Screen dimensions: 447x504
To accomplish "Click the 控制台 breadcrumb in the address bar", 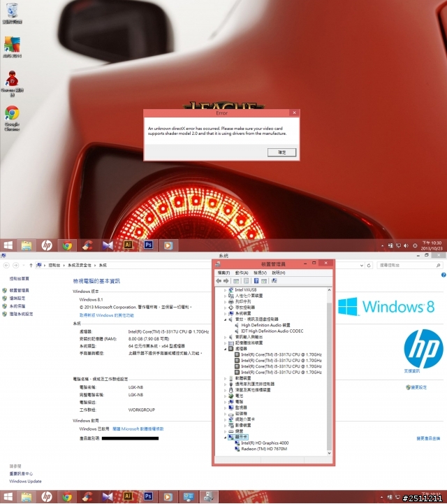I will click(x=54, y=266).
